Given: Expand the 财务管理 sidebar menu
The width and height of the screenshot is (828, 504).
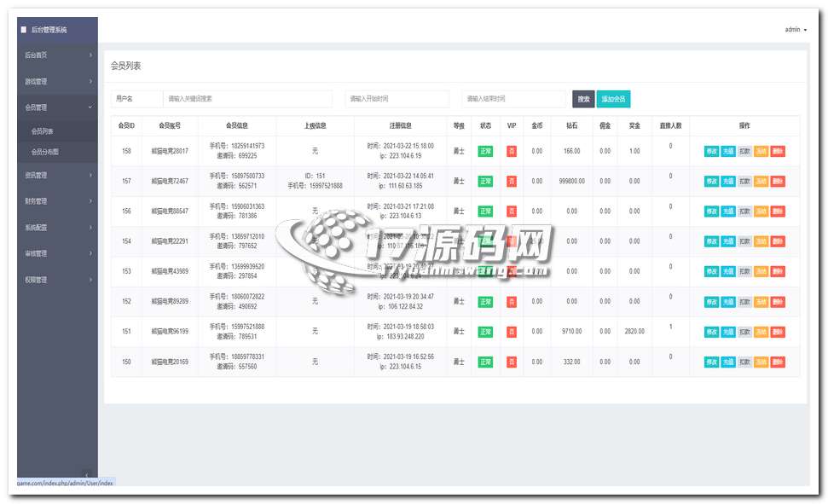Looking at the screenshot, I should pos(57,201).
